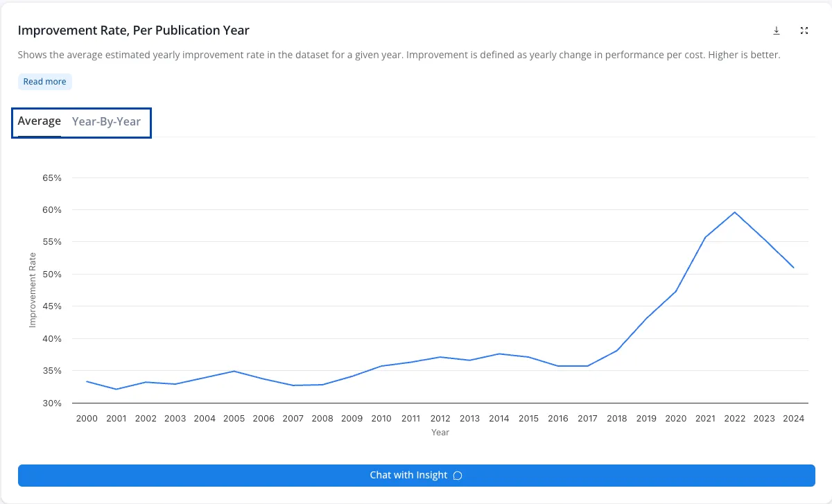This screenshot has height=504, width=832.
Task: Open the Year-By-Year tab
Action: (106, 121)
